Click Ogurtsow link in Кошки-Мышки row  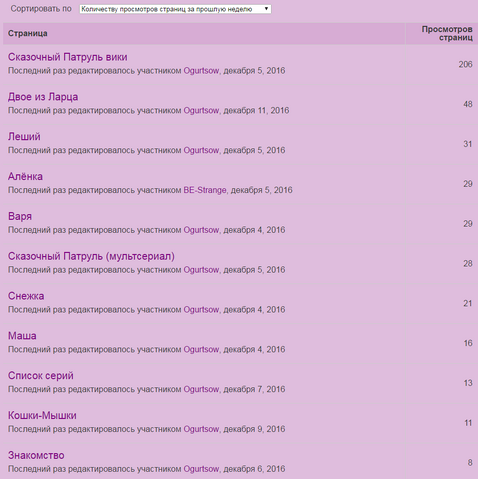pyautogui.click(x=201, y=429)
